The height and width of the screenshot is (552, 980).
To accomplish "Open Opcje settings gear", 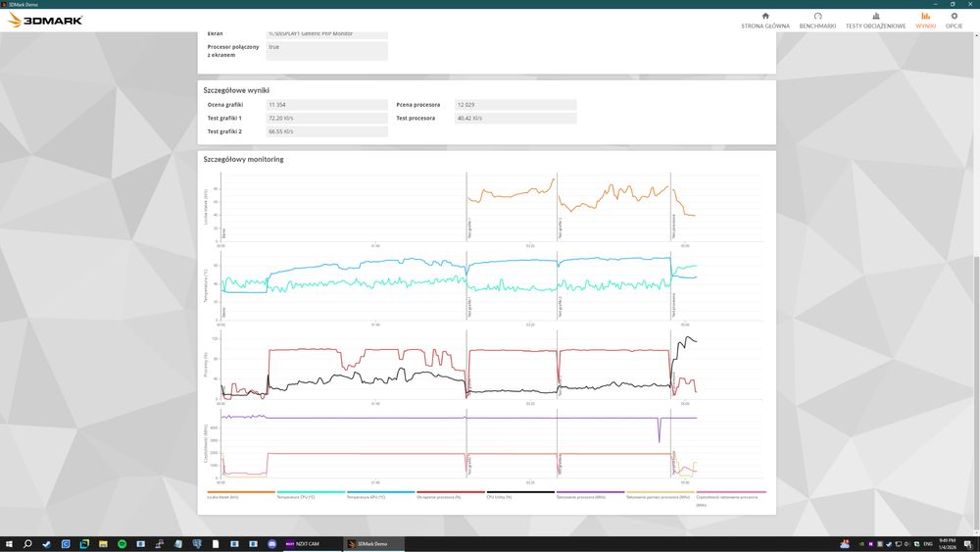I will 954,21.
